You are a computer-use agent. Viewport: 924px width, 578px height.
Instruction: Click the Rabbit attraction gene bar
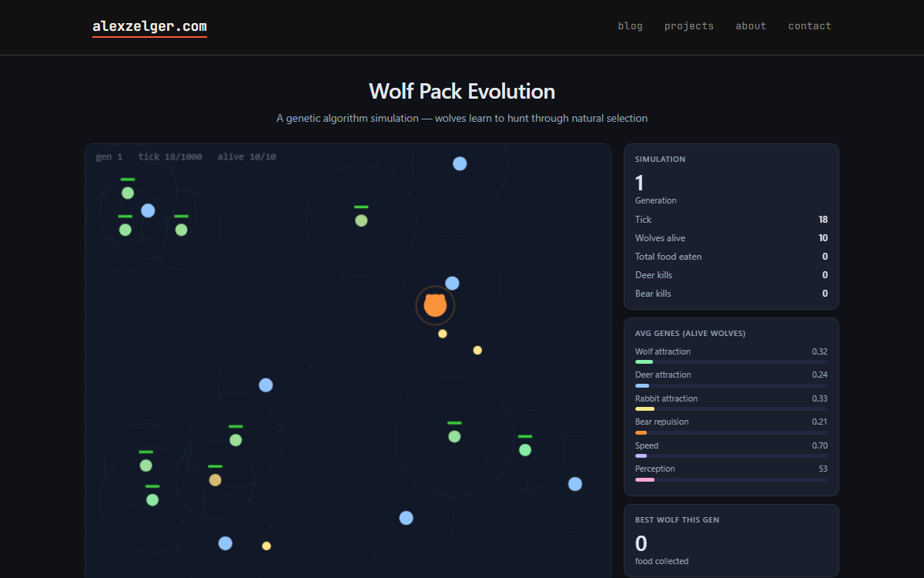(x=731, y=408)
